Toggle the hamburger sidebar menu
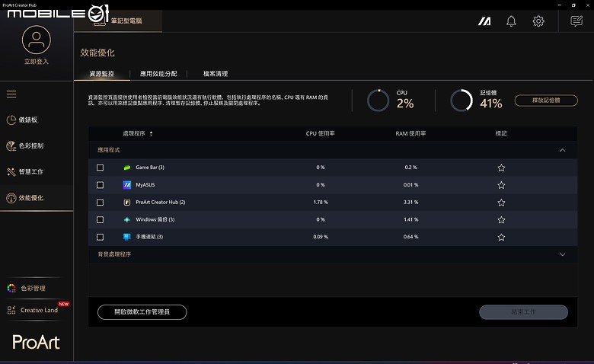The width and height of the screenshot is (594, 364). 11,94
